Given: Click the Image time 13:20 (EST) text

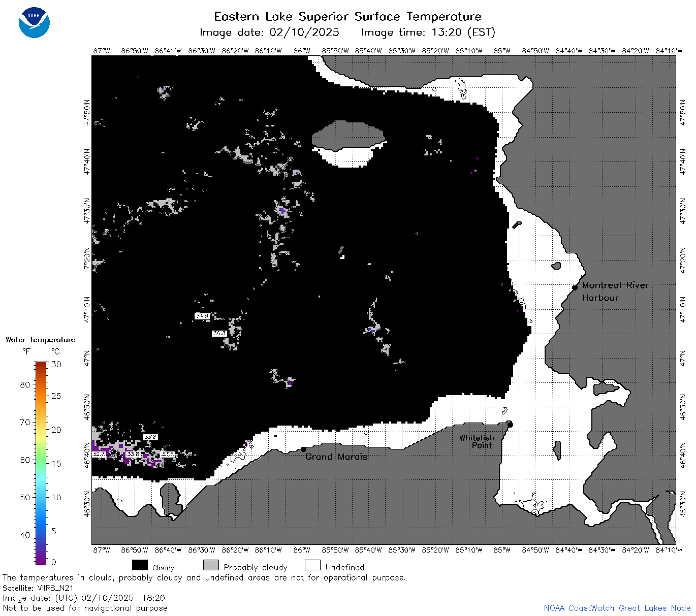Looking at the screenshot, I should [x=428, y=33].
